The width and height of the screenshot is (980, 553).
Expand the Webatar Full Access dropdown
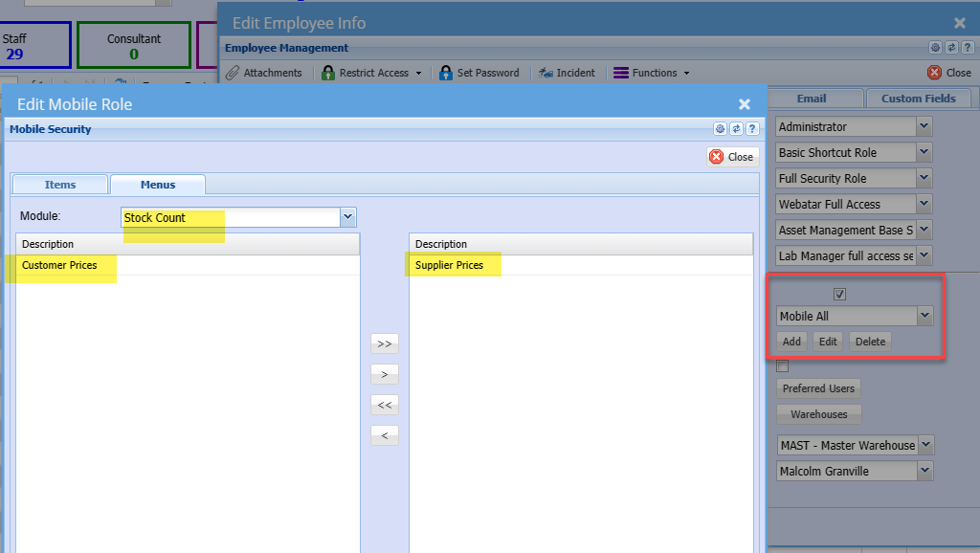pyautogui.click(x=924, y=204)
